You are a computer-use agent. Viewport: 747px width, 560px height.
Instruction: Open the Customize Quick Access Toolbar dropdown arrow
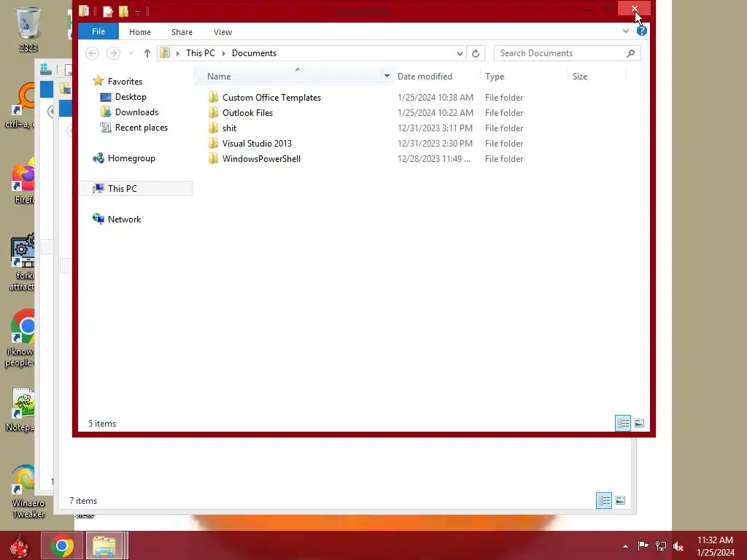pos(137,12)
